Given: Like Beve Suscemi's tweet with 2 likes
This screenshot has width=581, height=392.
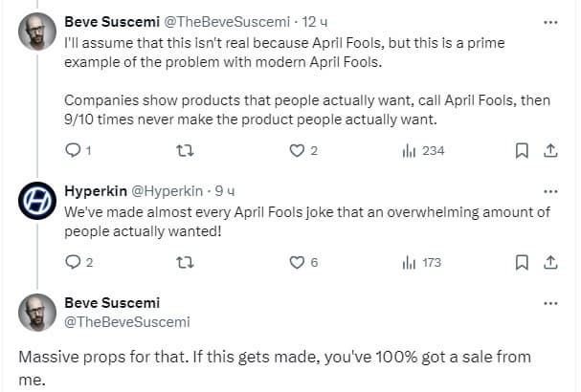Looking at the screenshot, I should (297, 150).
